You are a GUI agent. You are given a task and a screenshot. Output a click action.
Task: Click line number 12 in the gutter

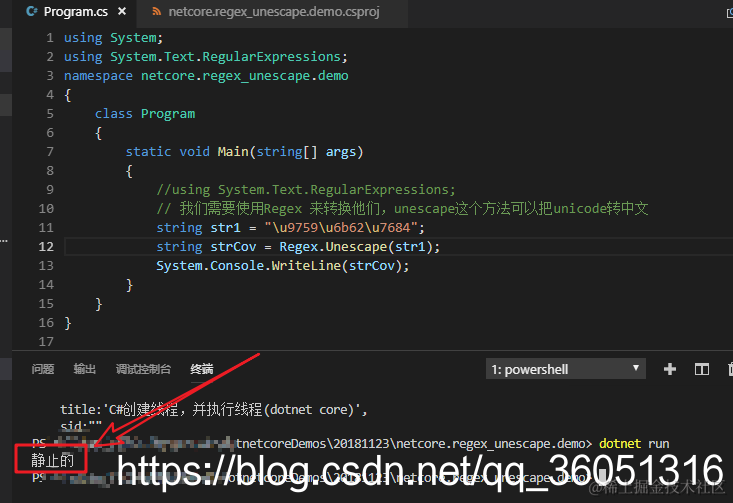46,247
